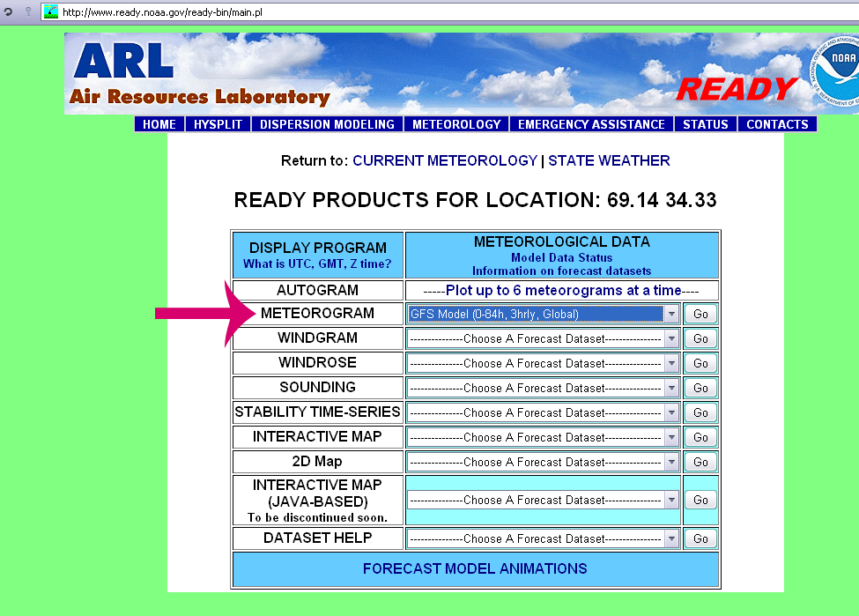The height and width of the screenshot is (616, 859).
Task: Open the FORECAST MODEL ANIMATIONS link
Action: (475, 569)
